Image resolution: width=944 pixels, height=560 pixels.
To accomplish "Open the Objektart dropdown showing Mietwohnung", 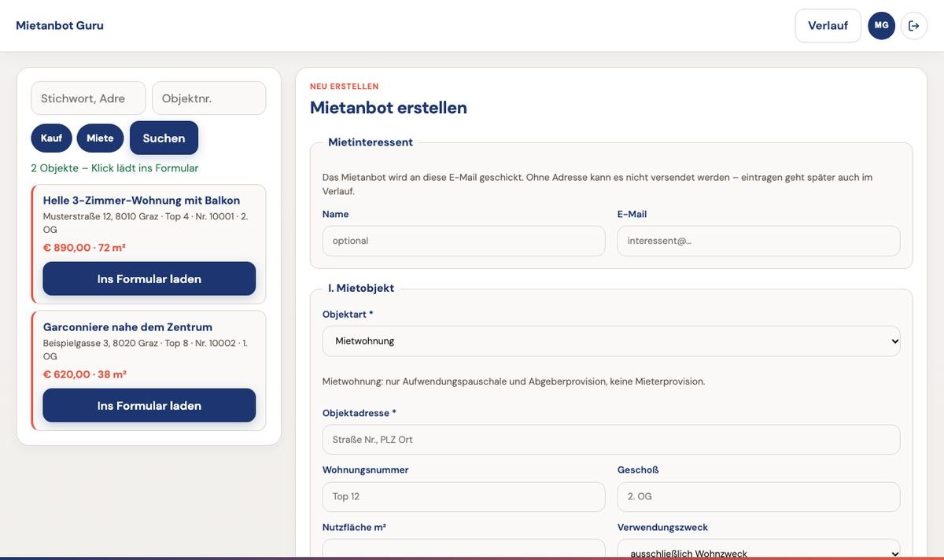I will pos(611,341).
